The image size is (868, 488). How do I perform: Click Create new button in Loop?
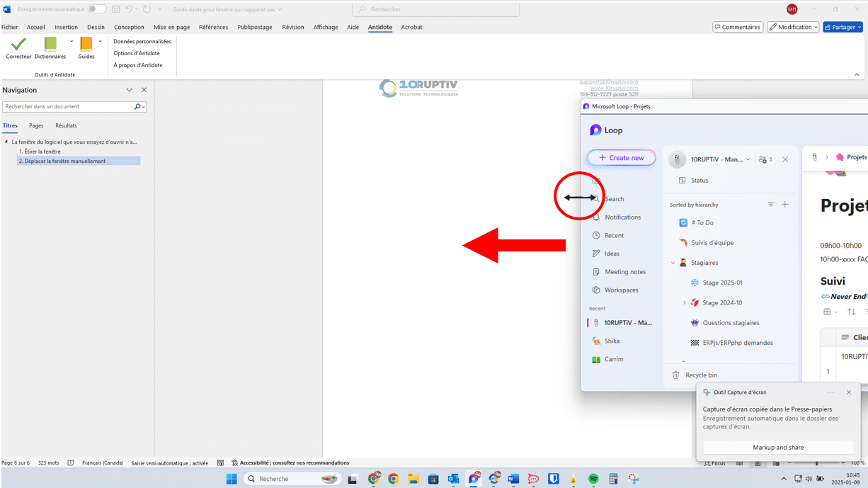pyautogui.click(x=622, y=158)
